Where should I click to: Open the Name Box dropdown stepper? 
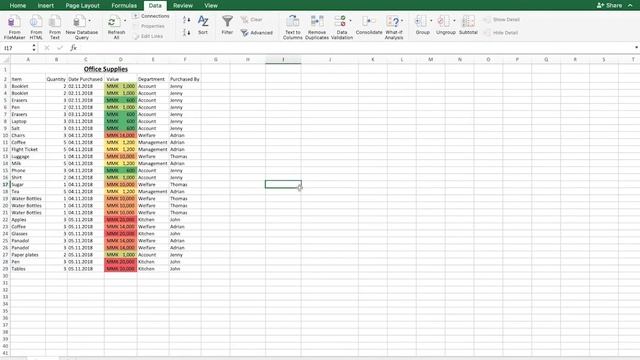[x=34, y=48]
